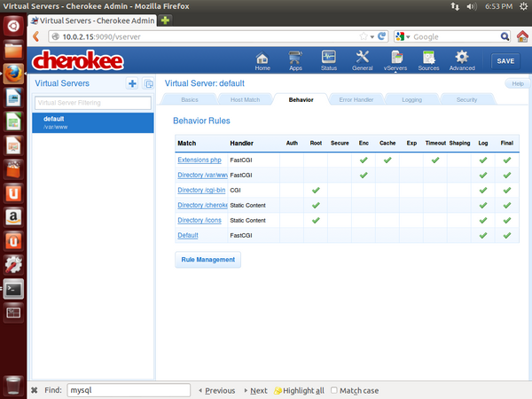Open a new tab with plus button
The image size is (532, 399).
pyautogui.click(x=165, y=20)
